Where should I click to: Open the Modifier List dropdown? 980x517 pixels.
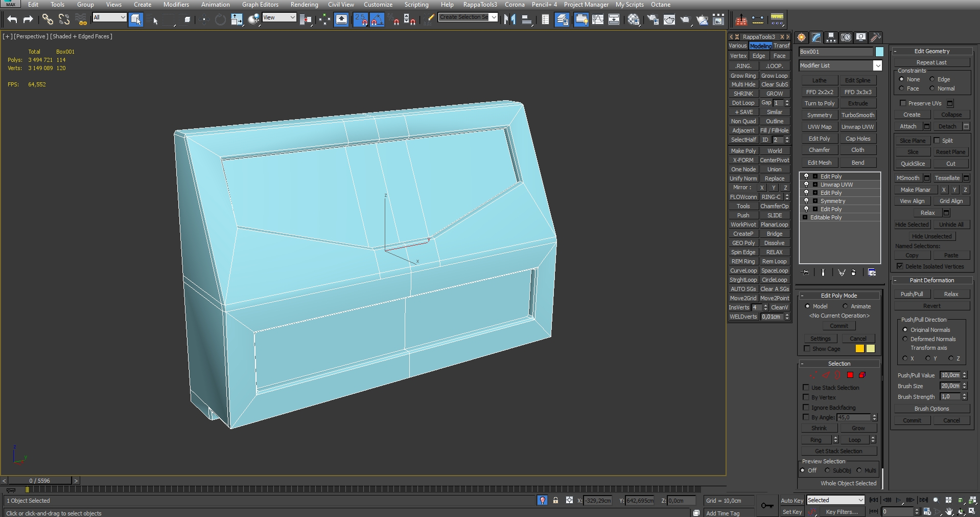point(877,65)
